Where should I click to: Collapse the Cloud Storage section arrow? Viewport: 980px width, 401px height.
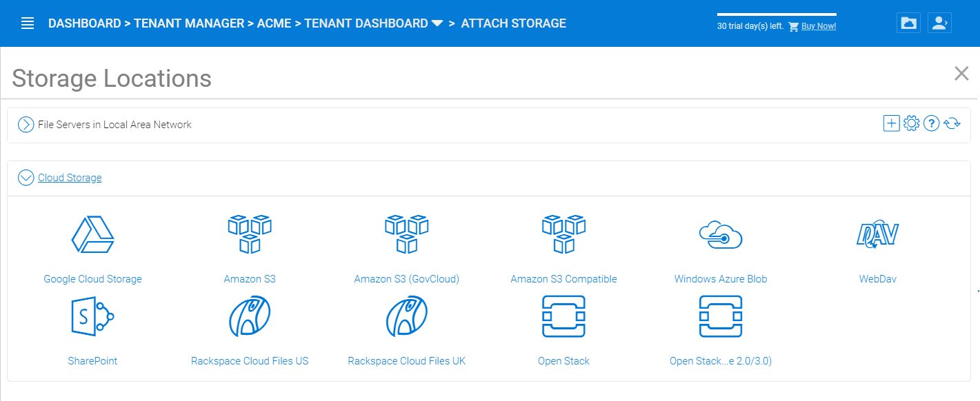coord(26,178)
